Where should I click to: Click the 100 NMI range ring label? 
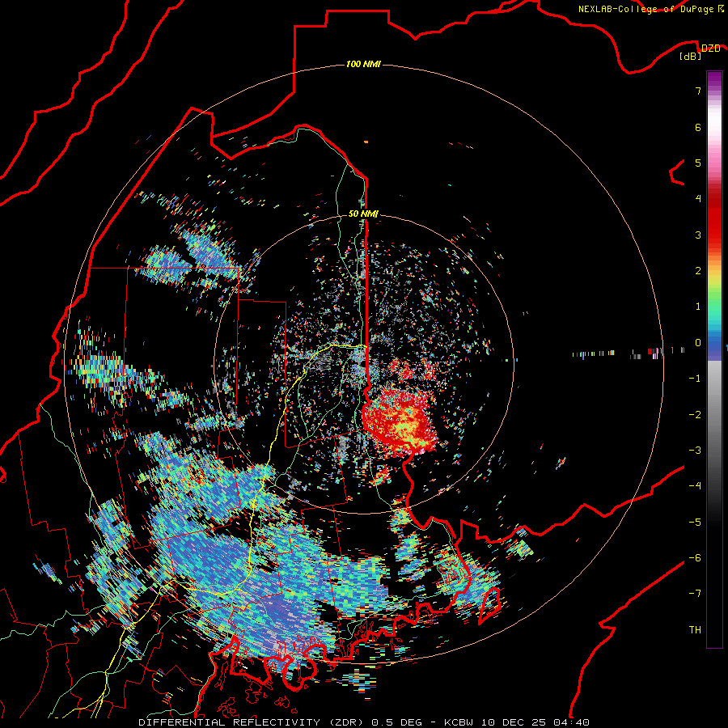[x=363, y=64]
